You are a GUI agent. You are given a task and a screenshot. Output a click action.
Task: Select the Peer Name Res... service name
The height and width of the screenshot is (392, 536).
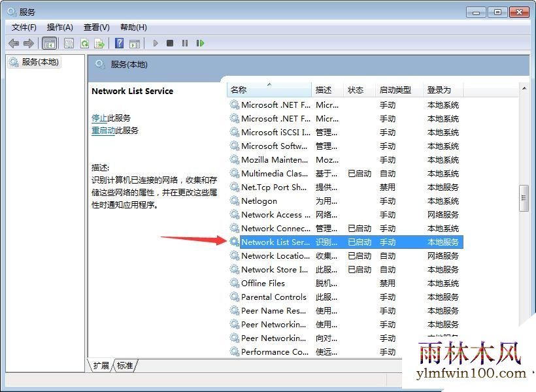coord(273,310)
